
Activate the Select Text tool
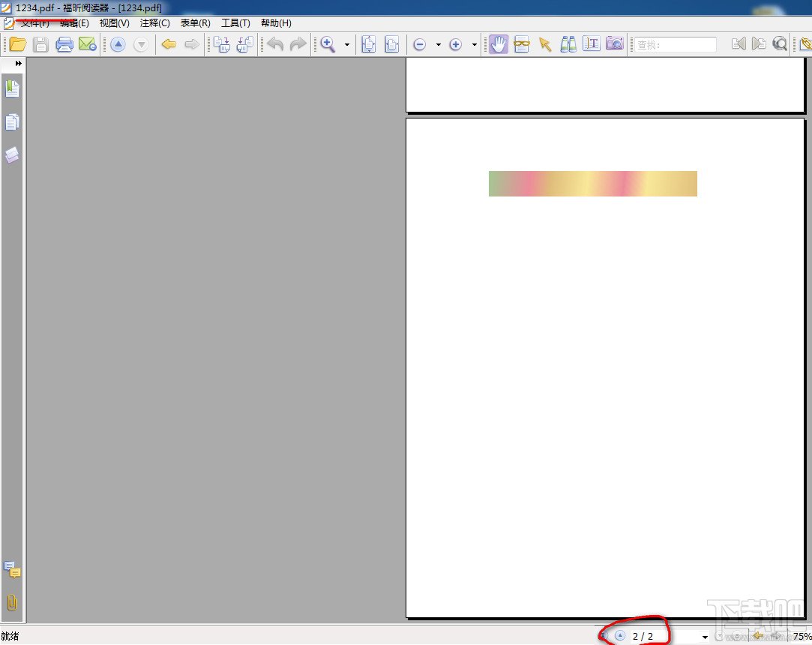(592, 44)
